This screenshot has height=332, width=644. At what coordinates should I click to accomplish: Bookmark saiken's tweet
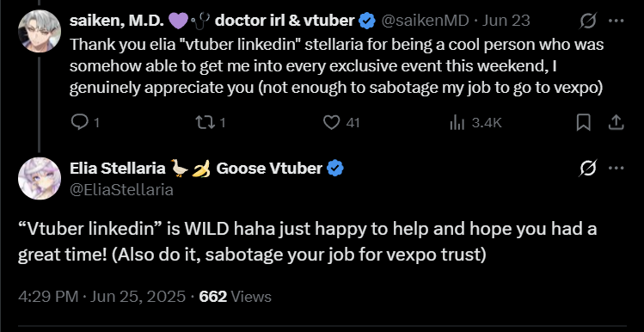[x=584, y=122]
